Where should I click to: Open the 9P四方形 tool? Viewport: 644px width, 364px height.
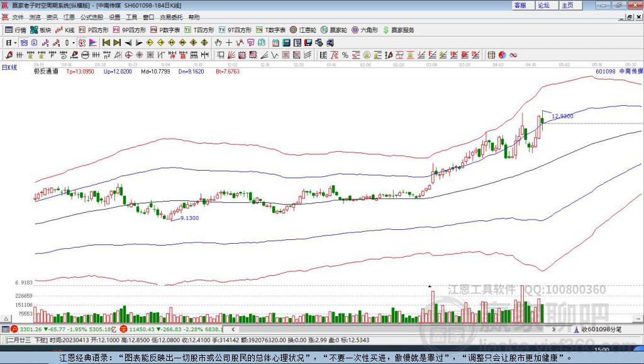coord(130,30)
